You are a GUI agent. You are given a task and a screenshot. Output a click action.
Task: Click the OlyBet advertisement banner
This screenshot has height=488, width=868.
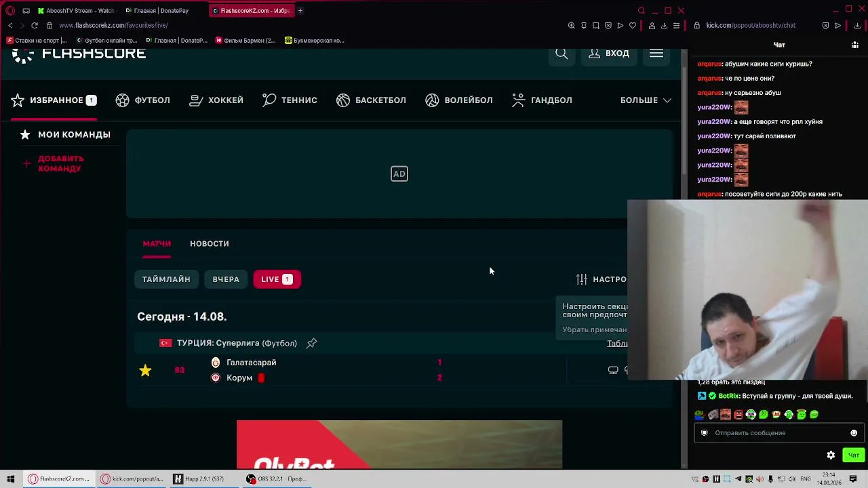[399, 444]
